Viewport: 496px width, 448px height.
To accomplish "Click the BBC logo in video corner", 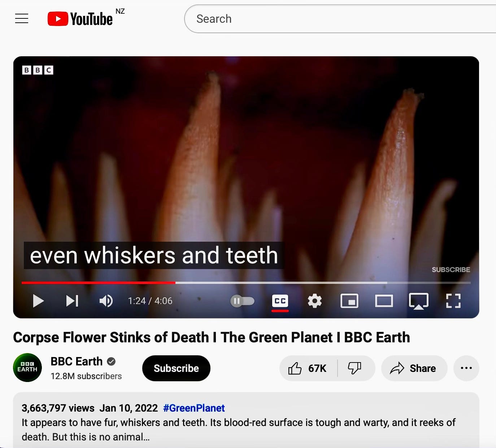I will tap(38, 70).
